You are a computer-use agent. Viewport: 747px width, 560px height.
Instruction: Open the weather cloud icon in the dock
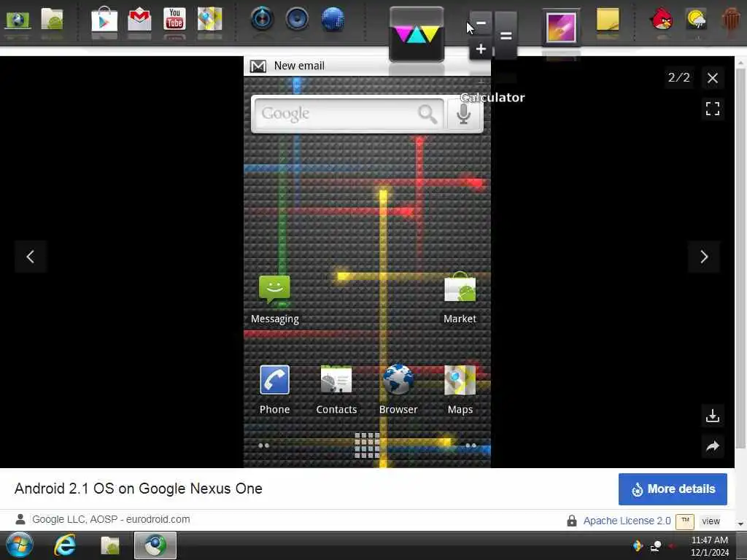click(x=697, y=20)
